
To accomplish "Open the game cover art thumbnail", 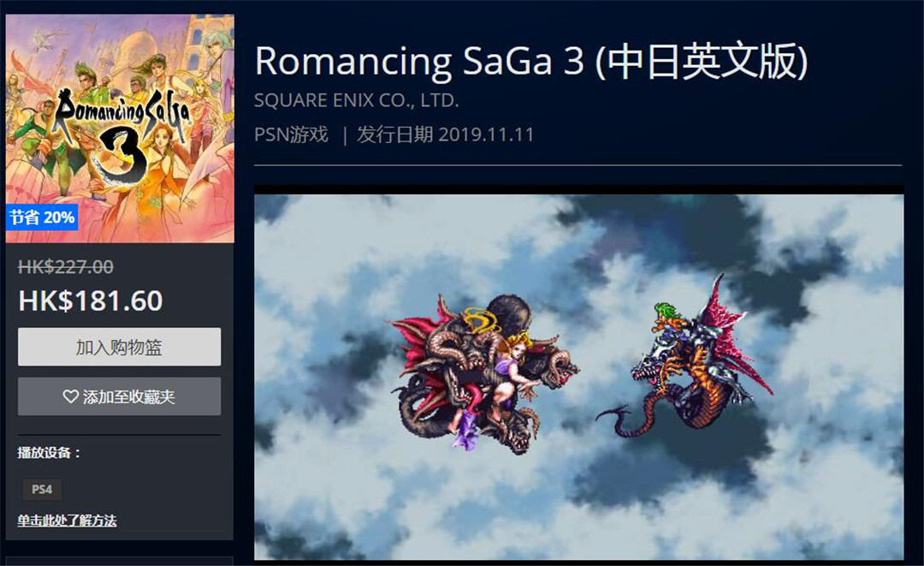I will tap(121, 128).
